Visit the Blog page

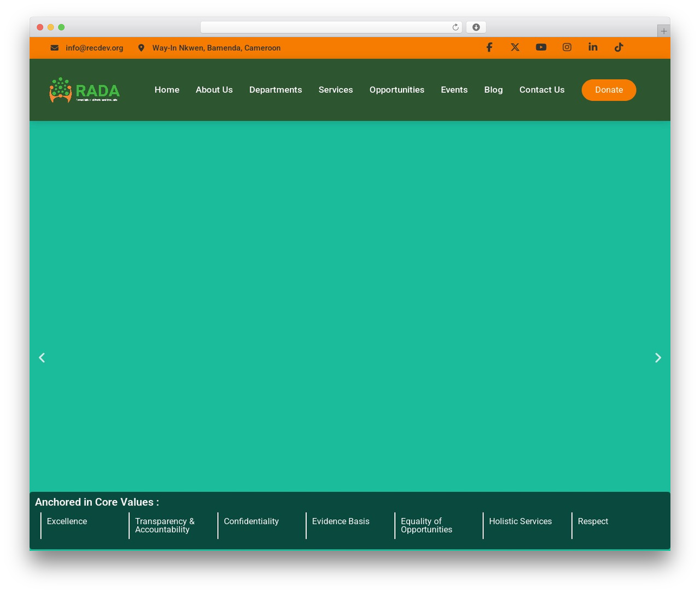coord(493,90)
